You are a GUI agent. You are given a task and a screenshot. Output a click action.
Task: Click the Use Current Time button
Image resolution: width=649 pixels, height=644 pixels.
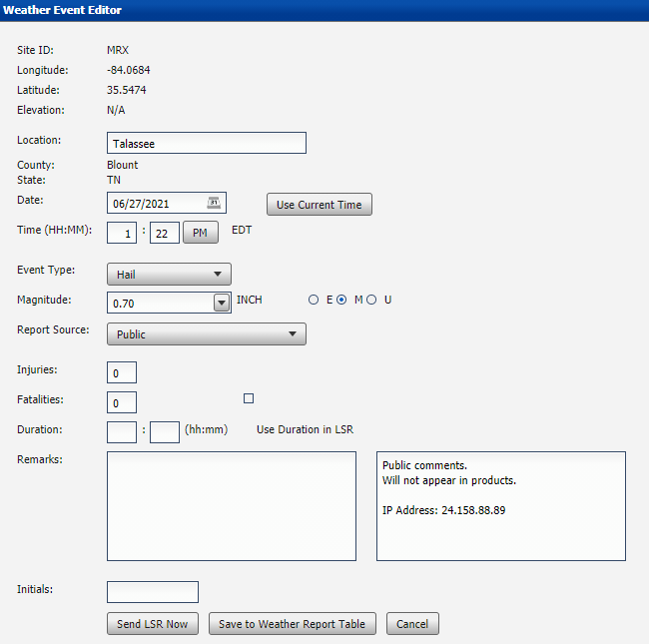pos(319,205)
